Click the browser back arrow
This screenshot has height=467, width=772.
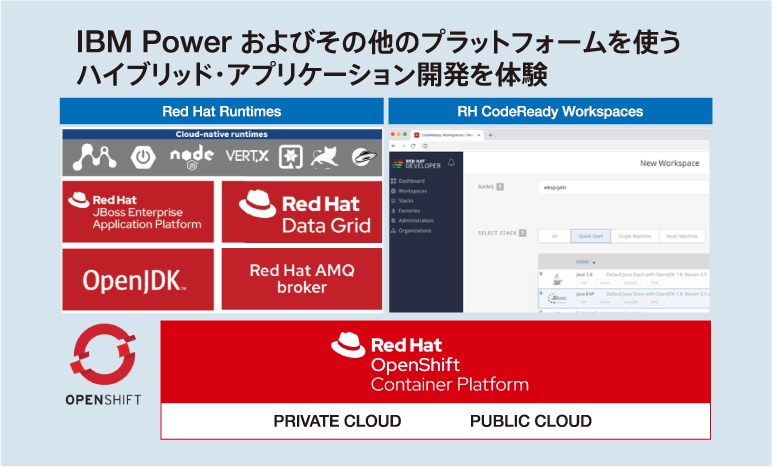point(393,146)
